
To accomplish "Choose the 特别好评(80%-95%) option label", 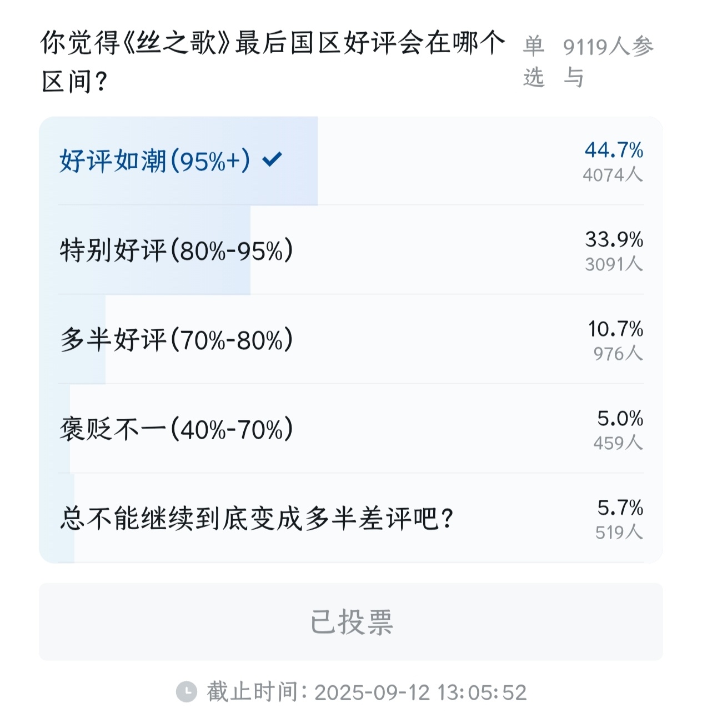I will (176, 250).
